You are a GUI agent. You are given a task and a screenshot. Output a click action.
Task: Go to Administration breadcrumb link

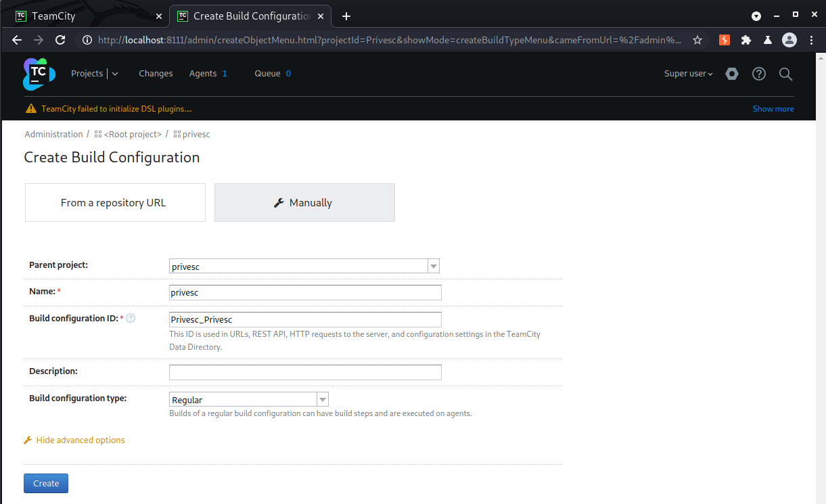(53, 134)
